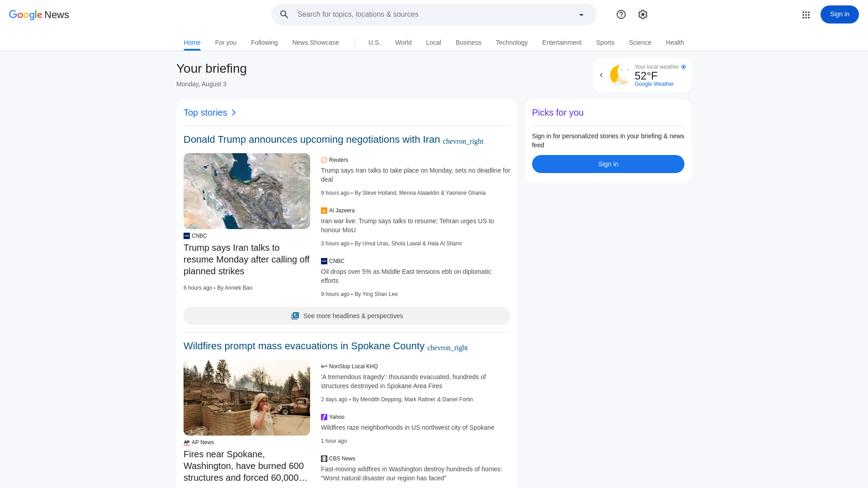The image size is (868, 488).
Task: Open Yahoo article Wildfires raze neighborhoods
Action: 407,427
